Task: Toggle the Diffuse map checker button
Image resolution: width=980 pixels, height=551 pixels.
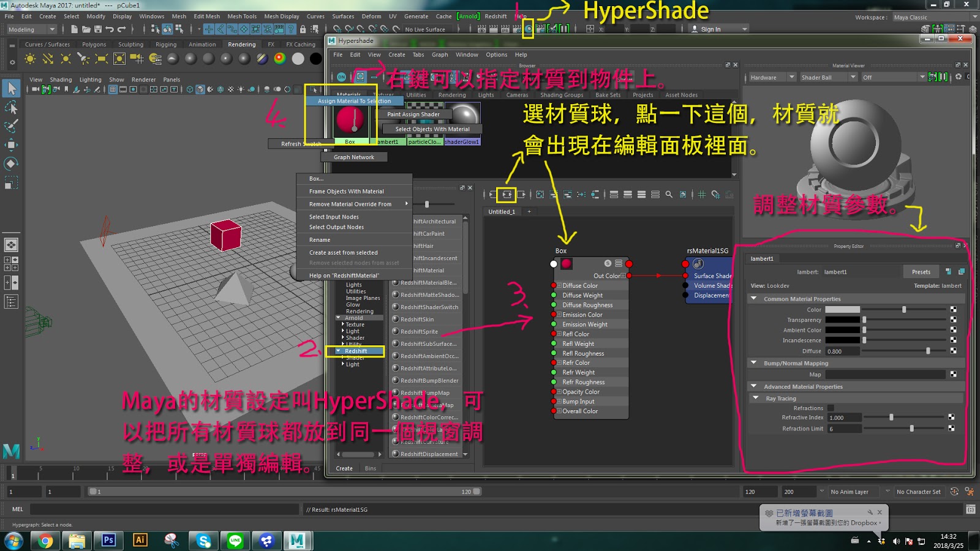Action: [953, 351]
